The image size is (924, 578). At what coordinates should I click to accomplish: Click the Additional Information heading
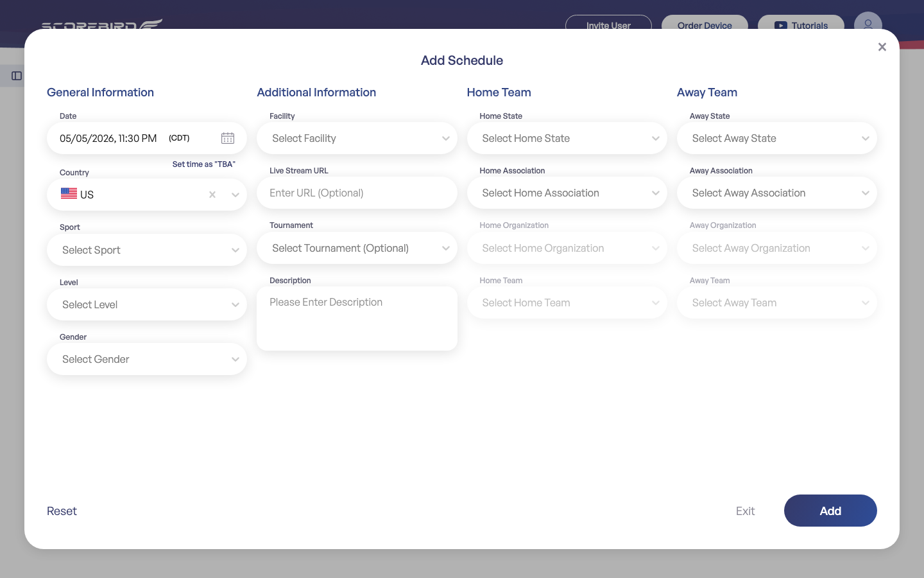pos(316,92)
